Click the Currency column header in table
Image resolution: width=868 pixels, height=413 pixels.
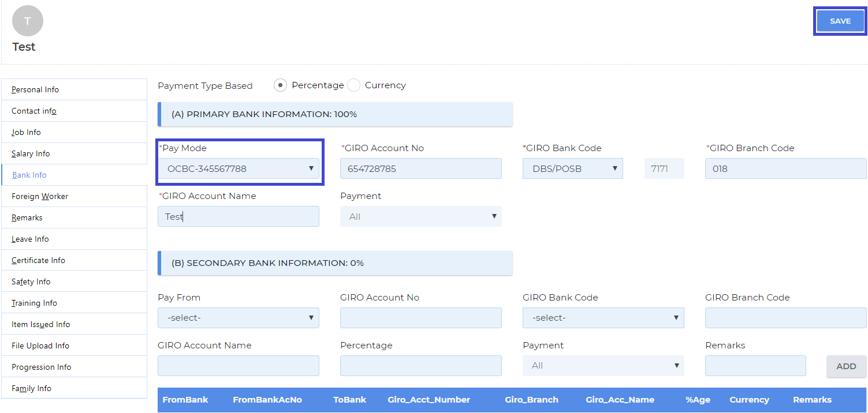(x=749, y=400)
